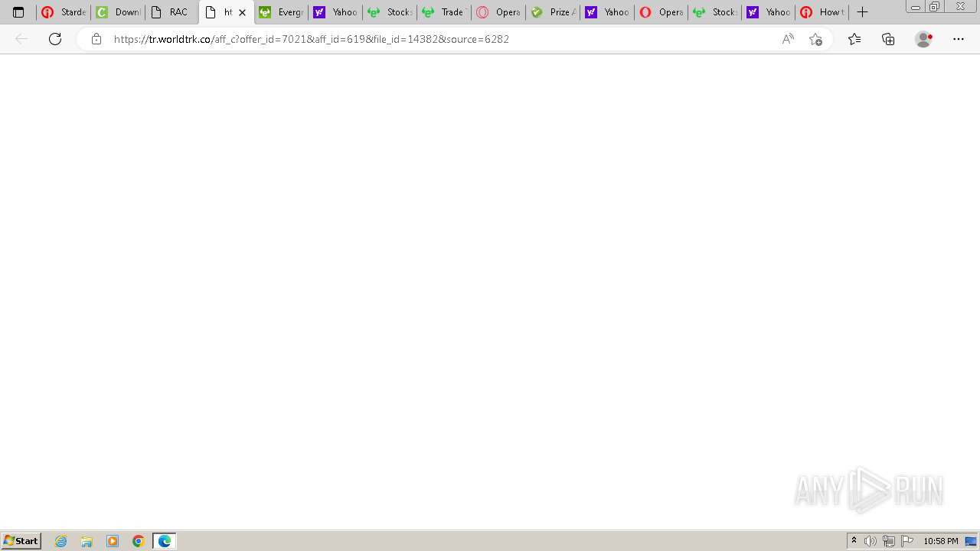Switch to the RAC tab
This screenshot has width=980, height=551.
coord(171,12)
